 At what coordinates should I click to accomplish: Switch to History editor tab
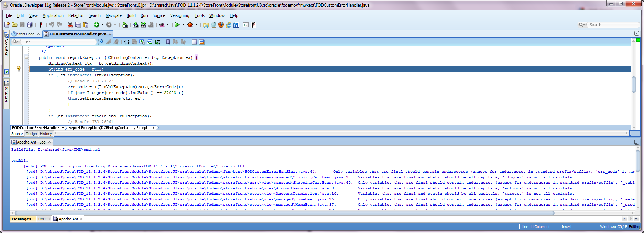(46, 134)
